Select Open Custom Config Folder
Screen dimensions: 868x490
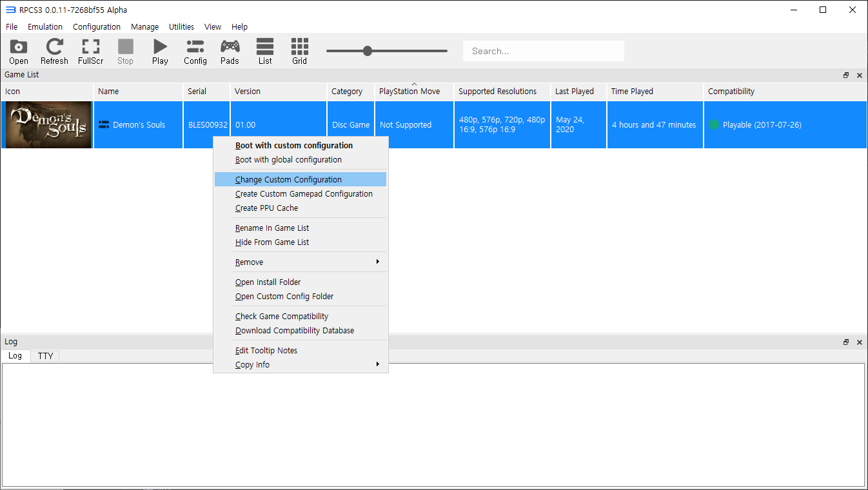[301, 297]
